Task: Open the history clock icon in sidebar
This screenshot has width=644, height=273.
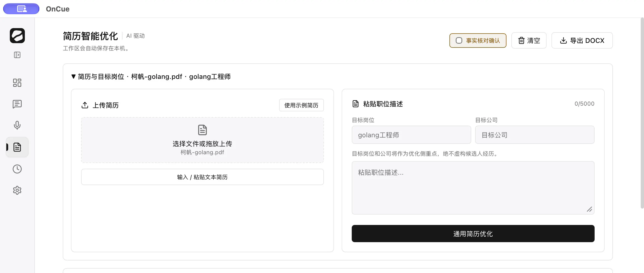Action: [17, 169]
